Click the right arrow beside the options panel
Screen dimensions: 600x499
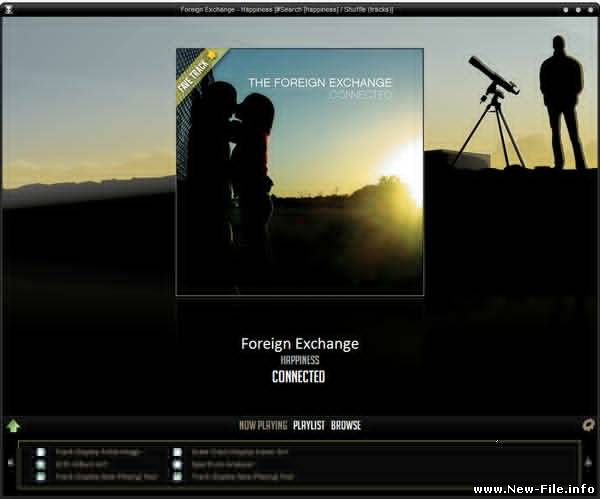point(589,462)
